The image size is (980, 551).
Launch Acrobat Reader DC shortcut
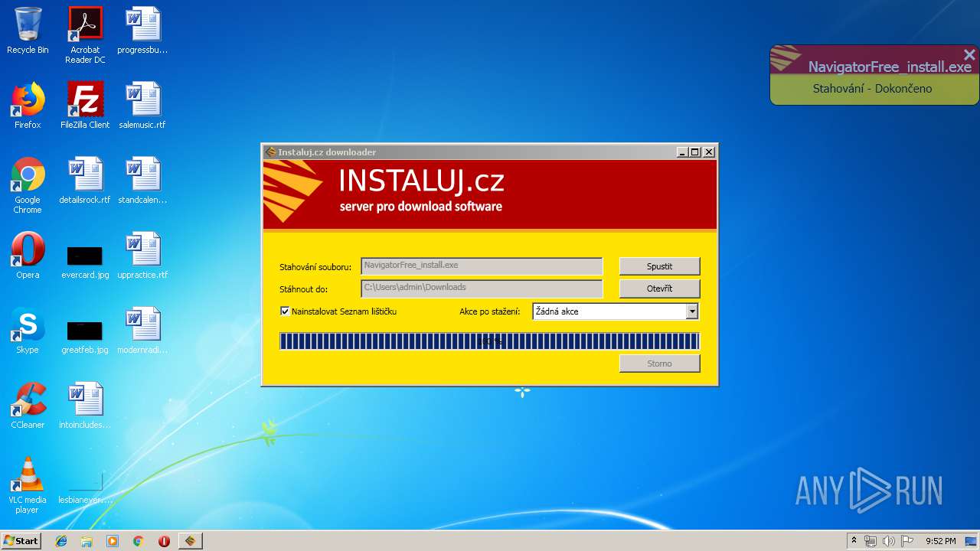pos(85,35)
